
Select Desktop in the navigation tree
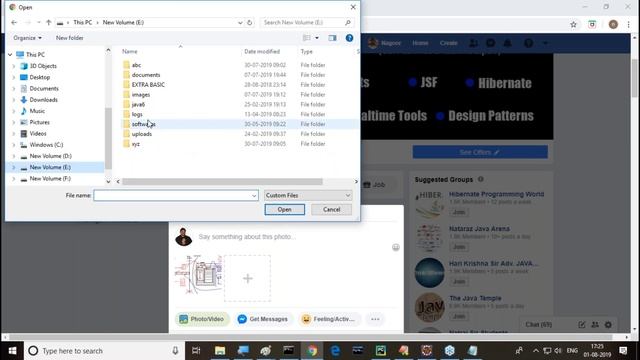(40, 77)
